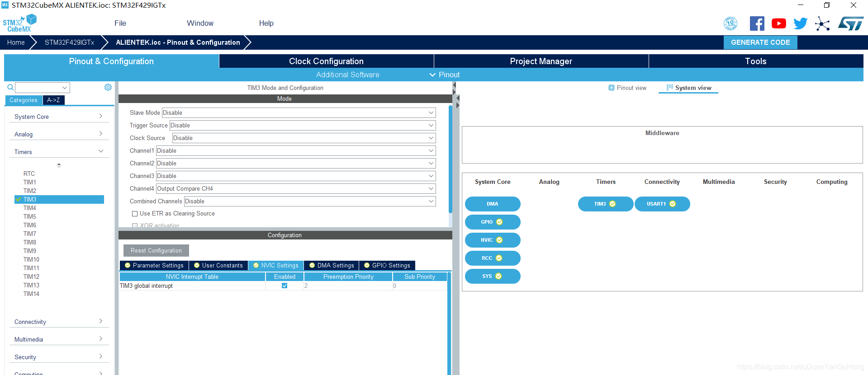The image size is (868, 375).
Task: Open the Slave Mode dropdown
Action: click(x=299, y=112)
